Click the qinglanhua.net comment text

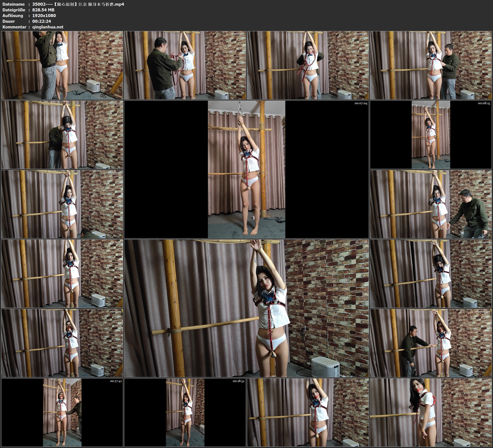(x=48, y=27)
